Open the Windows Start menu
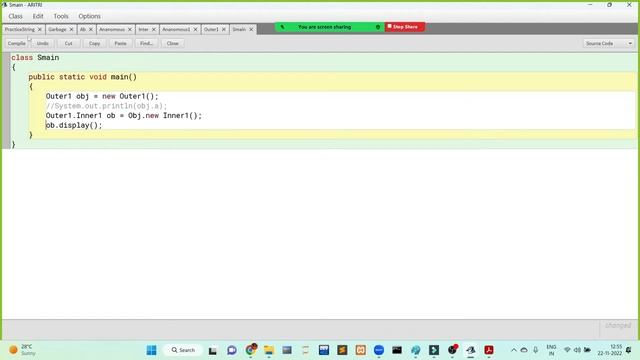The image size is (640, 360). click(151, 350)
